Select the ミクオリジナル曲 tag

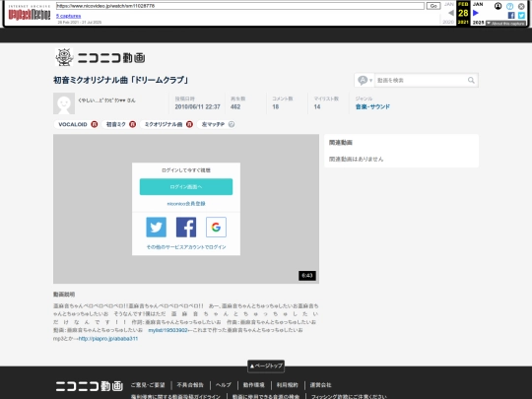[x=164, y=124]
